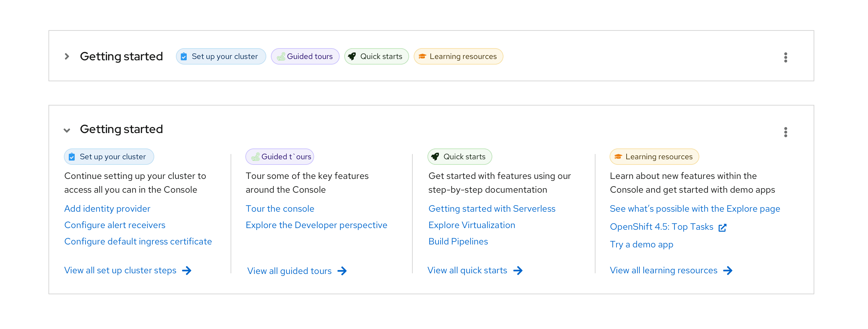Click Explore the Developer perspective tour
This screenshot has height=329, width=868.
[316, 225]
